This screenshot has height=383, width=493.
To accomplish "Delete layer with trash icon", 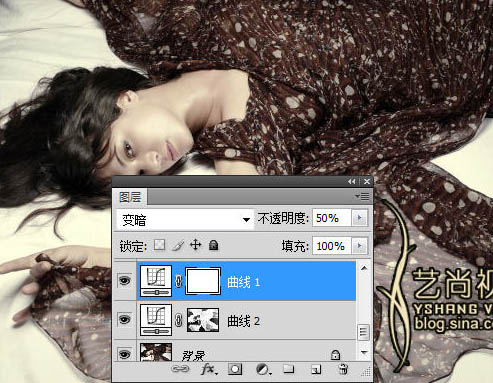I will tap(343, 369).
